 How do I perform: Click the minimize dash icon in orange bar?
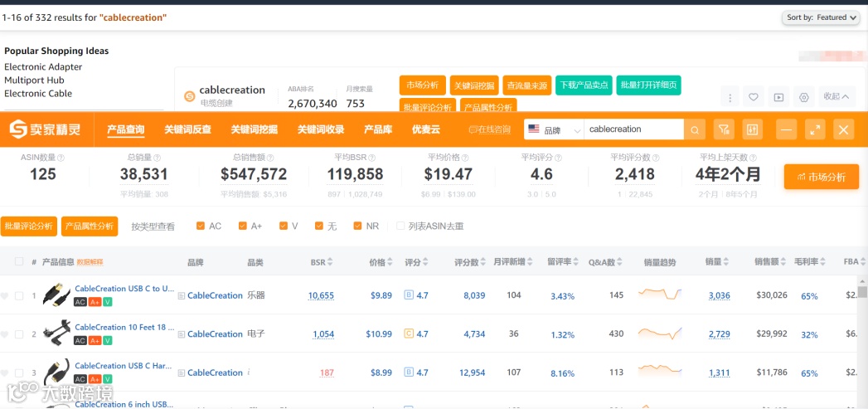[x=786, y=129]
